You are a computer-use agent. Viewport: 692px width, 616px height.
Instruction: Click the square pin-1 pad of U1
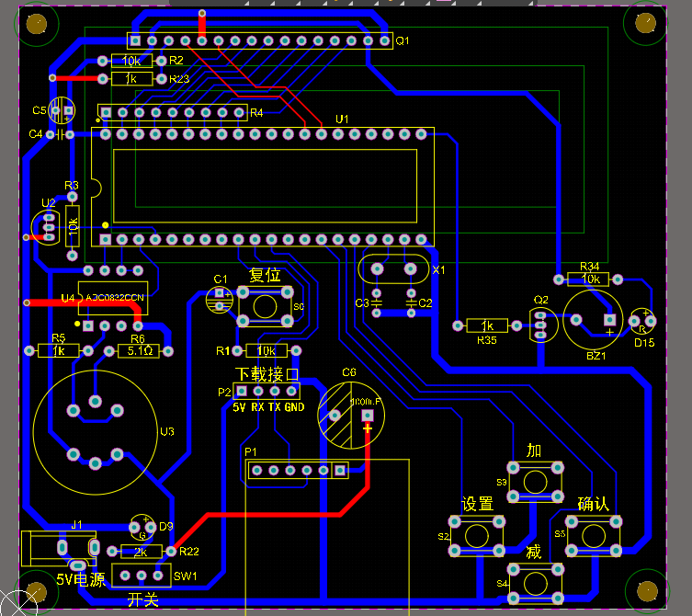tap(105, 239)
